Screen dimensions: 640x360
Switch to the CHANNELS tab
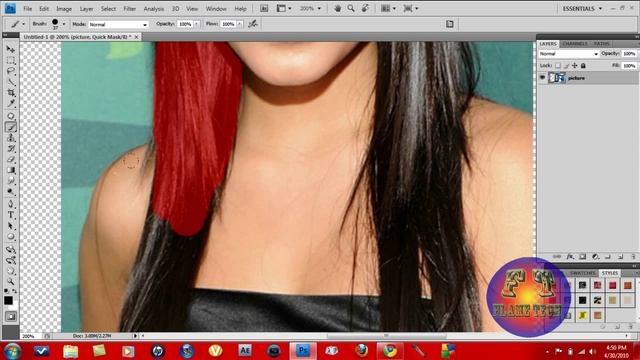pos(575,43)
